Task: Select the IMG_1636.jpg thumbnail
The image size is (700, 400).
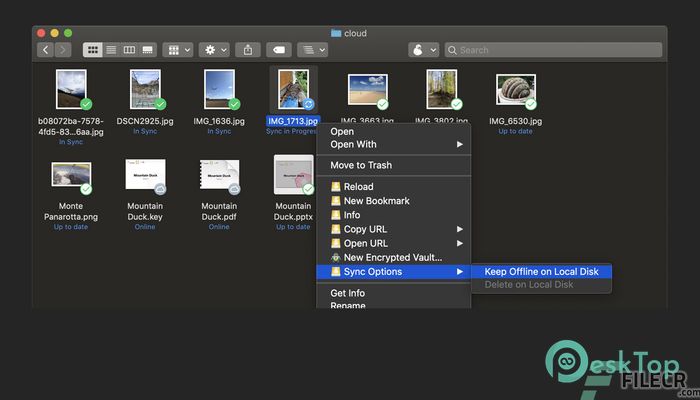Action: [219, 89]
